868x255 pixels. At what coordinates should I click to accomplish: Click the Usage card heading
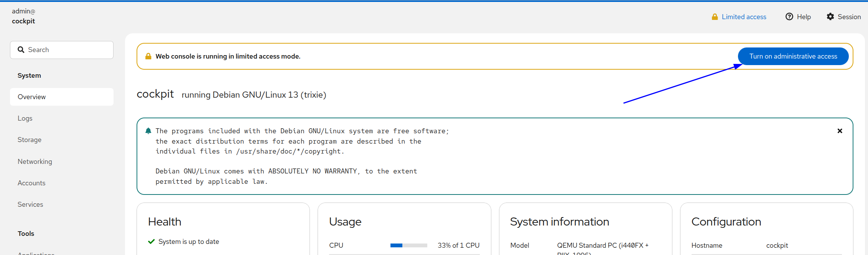[345, 222]
